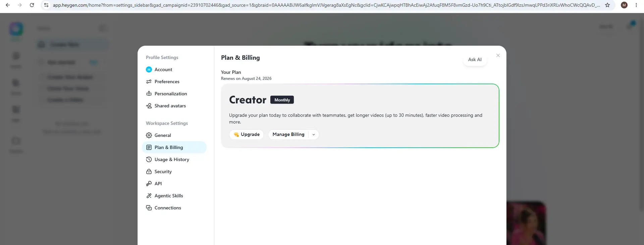Click the API key icon
This screenshot has height=245, width=644.
(x=149, y=184)
